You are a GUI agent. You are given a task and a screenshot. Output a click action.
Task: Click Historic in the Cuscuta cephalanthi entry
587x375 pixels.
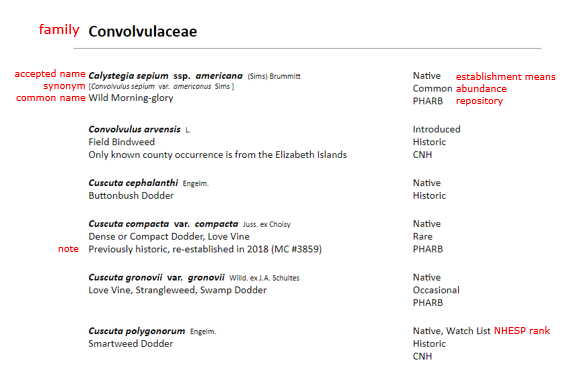click(429, 196)
